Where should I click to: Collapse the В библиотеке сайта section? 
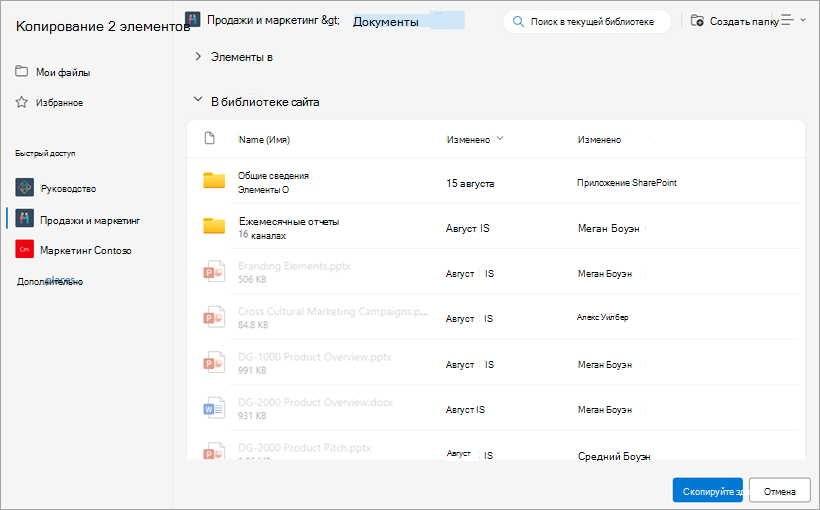click(198, 99)
